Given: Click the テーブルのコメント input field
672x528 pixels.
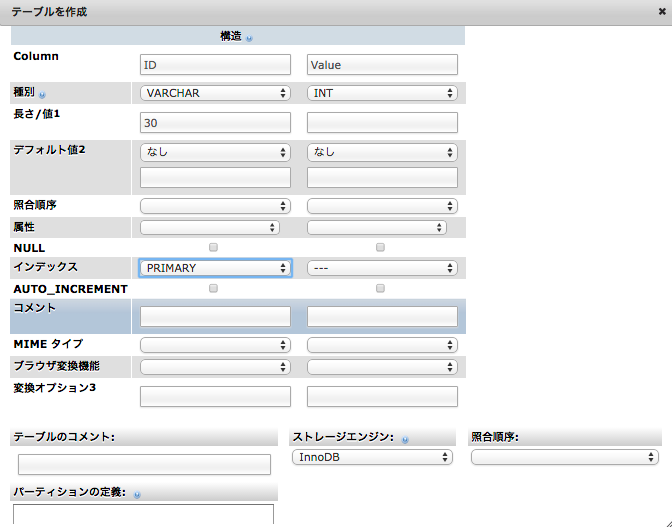Looking at the screenshot, I should 144,465.
